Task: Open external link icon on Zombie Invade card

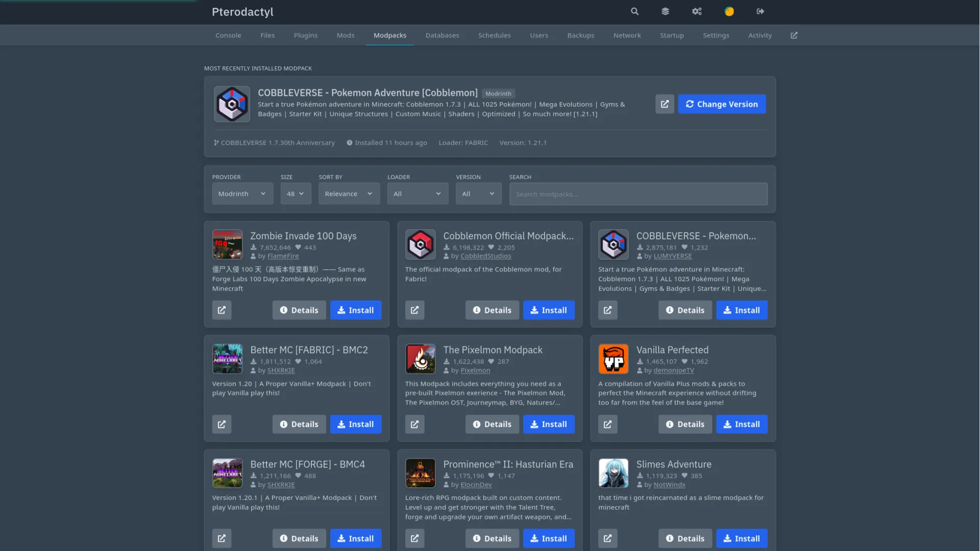Action: [x=222, y=310]
